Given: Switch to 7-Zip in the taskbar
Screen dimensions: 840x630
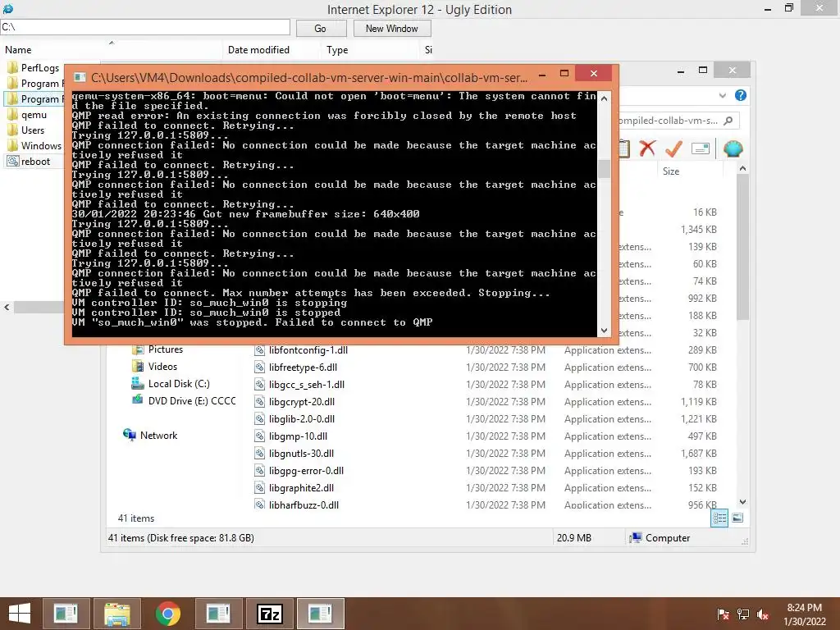Looking at the screenshot, I should pyautogui.click(x=269, y=614).
